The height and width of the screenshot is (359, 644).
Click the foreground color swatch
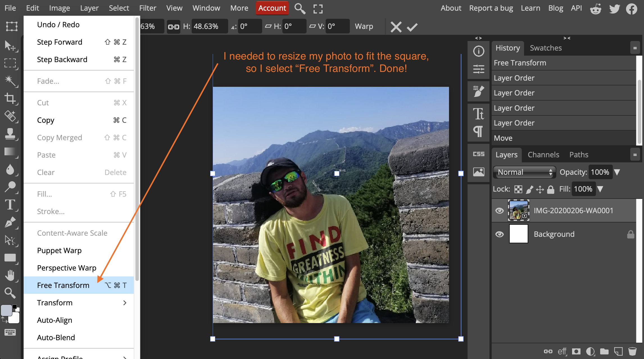[x=6, y=310]
